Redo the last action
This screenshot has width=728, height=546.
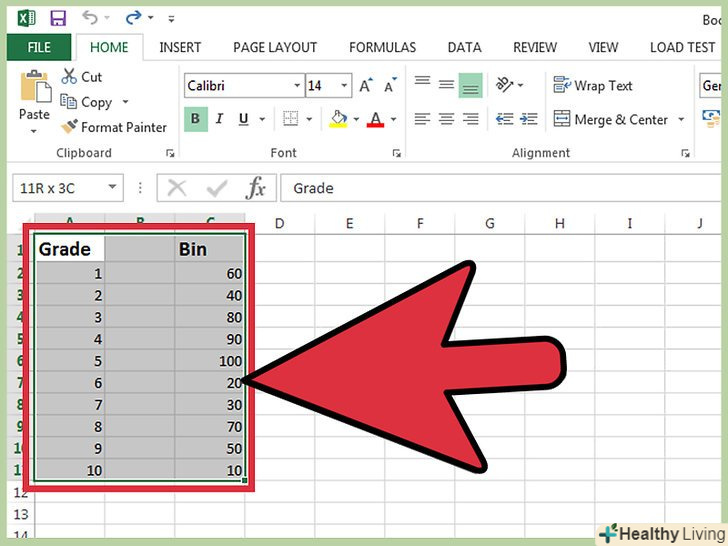(x=133, y=18)
